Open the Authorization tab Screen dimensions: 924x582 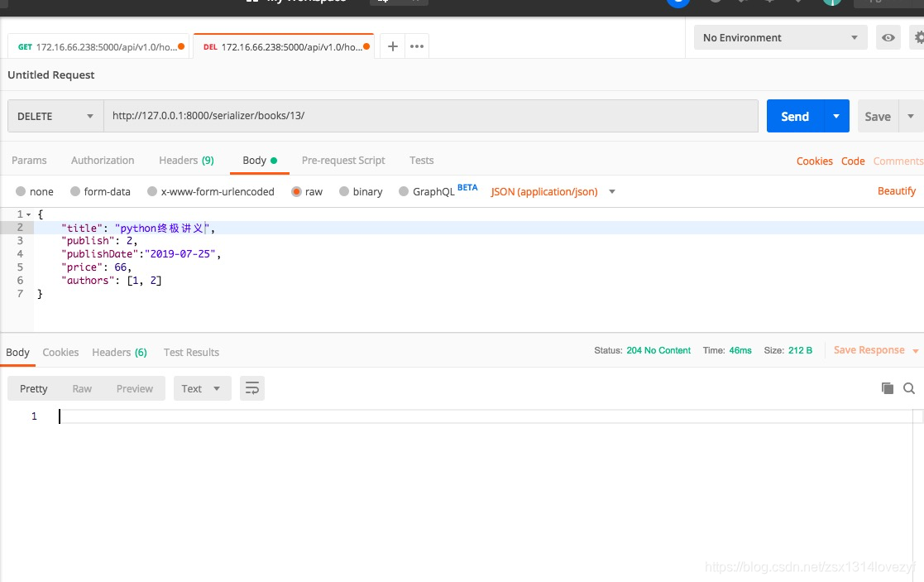103,161
